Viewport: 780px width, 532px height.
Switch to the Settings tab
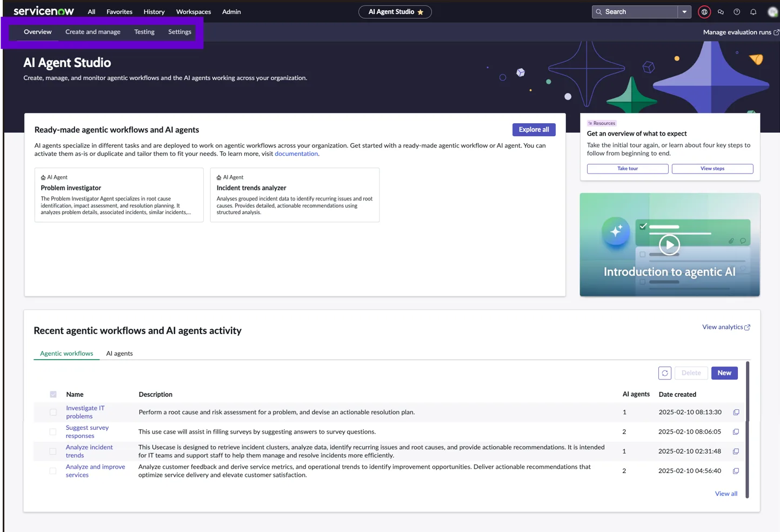click(180, 32)
